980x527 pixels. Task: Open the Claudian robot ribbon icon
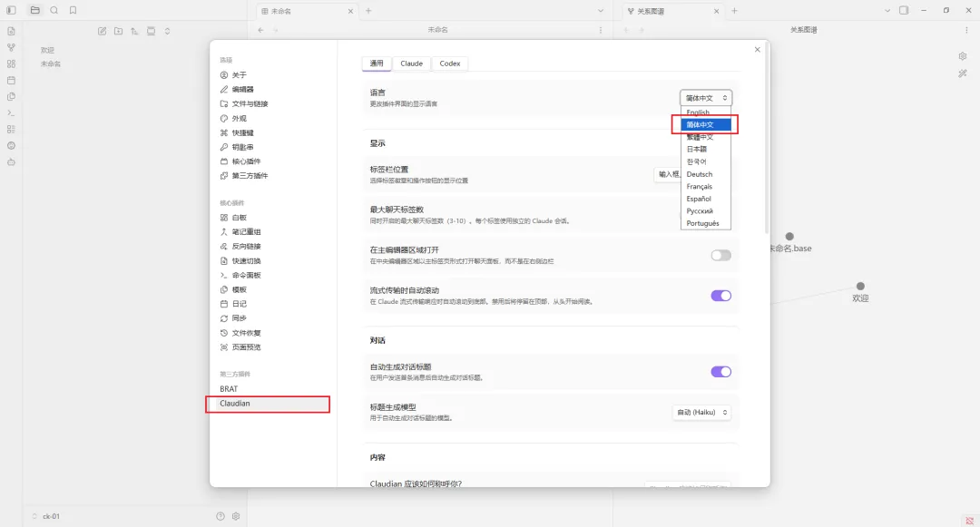pos(11,161)
